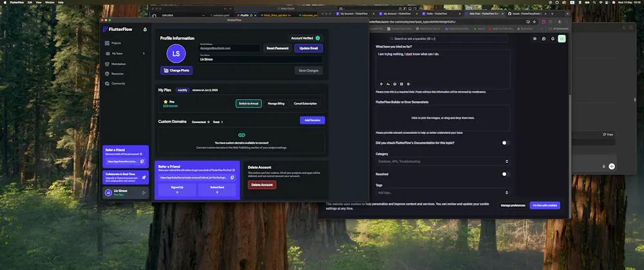Toggle 'Did you check FlutterFlow's Documentation' switch
This screenshot has height=270, width=644.
pyautogui.click(x=506, y=143)
